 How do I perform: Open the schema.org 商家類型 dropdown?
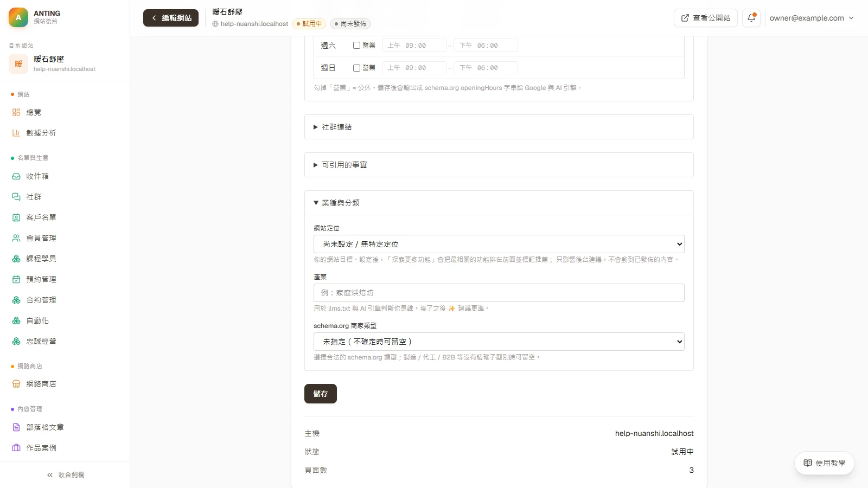click(x=499, y=342)
